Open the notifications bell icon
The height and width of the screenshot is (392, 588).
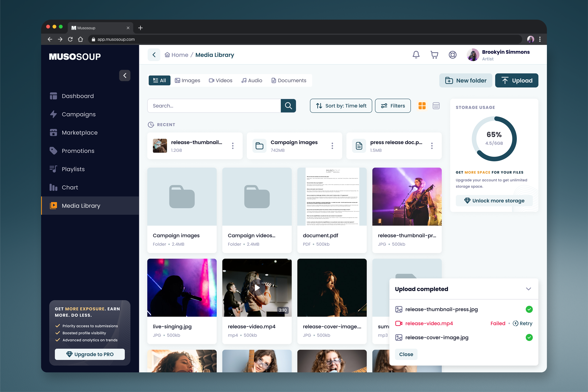pos(416,55)
